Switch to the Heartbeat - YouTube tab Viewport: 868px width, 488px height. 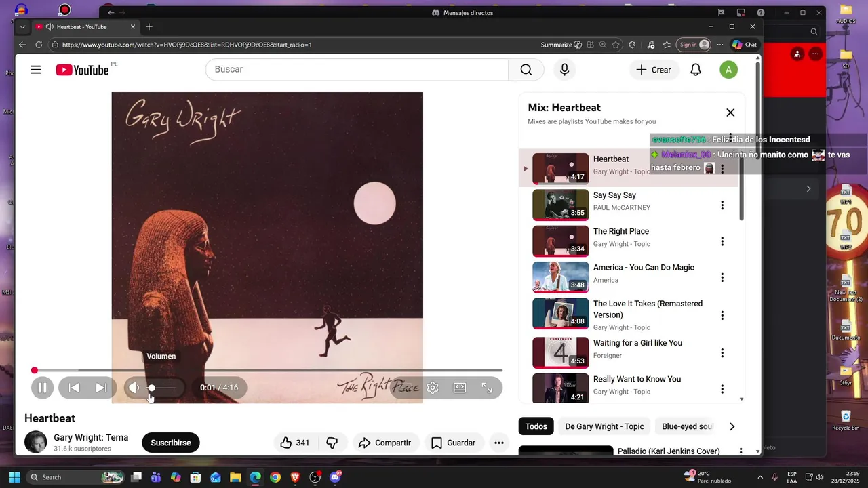point(85,27)
